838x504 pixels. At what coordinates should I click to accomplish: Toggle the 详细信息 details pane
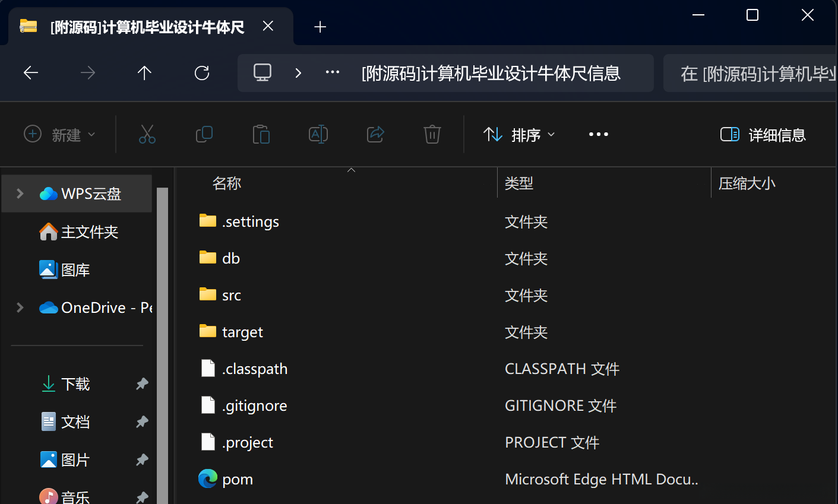pyautogui.click(x=763, y=135)
